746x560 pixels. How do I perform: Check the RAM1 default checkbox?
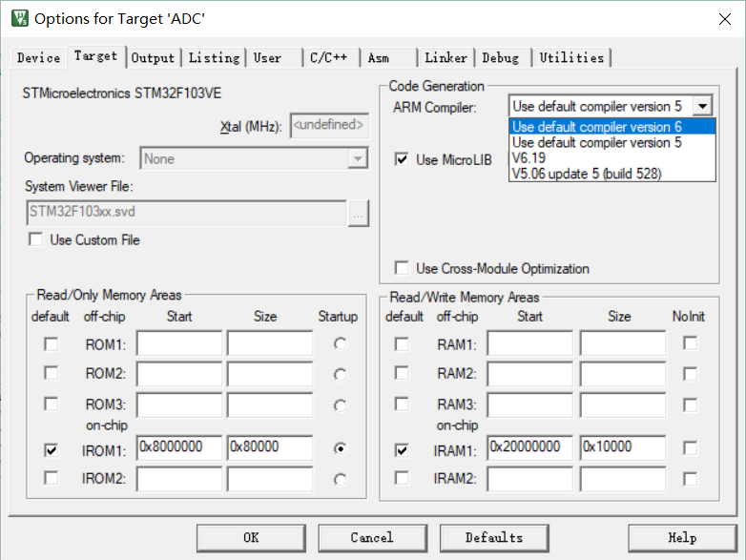click(402, 344)
